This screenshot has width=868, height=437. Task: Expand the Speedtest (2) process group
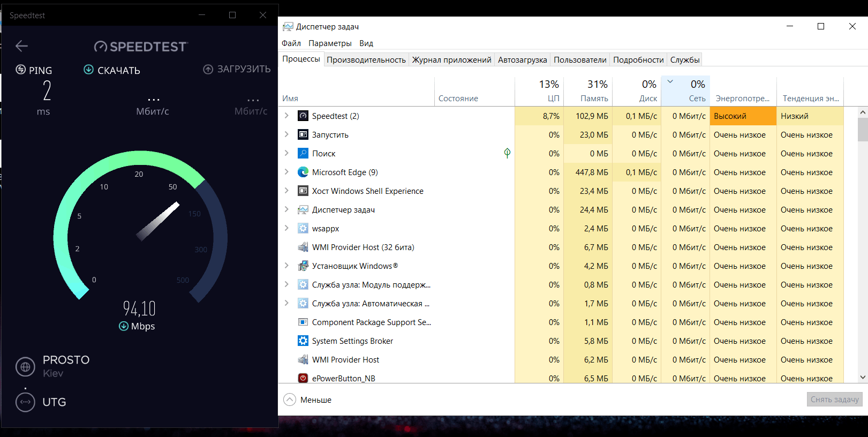tap(286, 116)
